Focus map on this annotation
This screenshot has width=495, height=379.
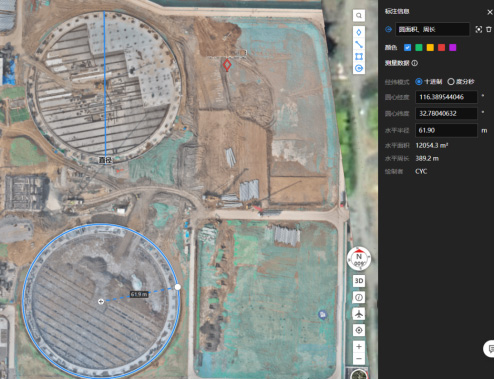[x=479, y=29]
